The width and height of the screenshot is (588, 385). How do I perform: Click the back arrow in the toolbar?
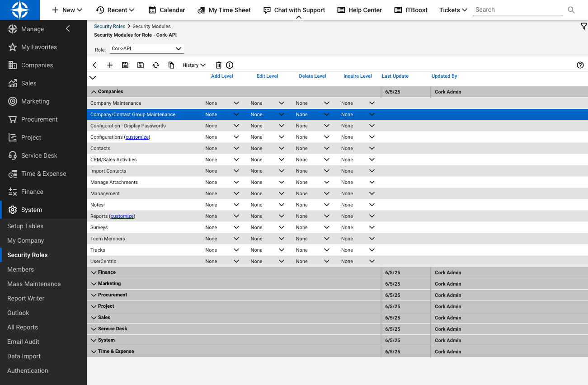pyautogui.click(x=95, y=65)
